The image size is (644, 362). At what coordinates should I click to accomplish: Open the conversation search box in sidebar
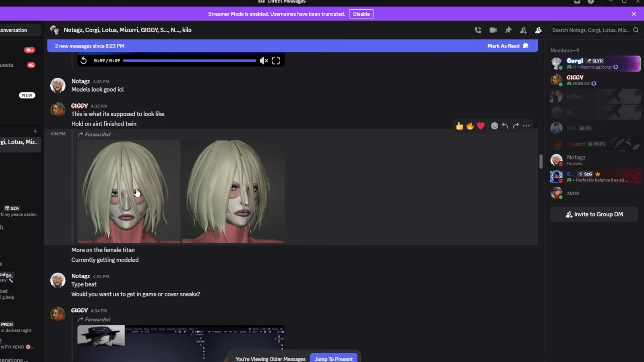(20, 30)
